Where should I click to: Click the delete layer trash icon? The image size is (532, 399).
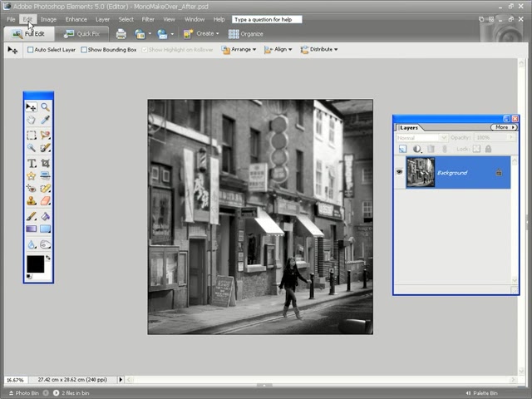(431, 149)
